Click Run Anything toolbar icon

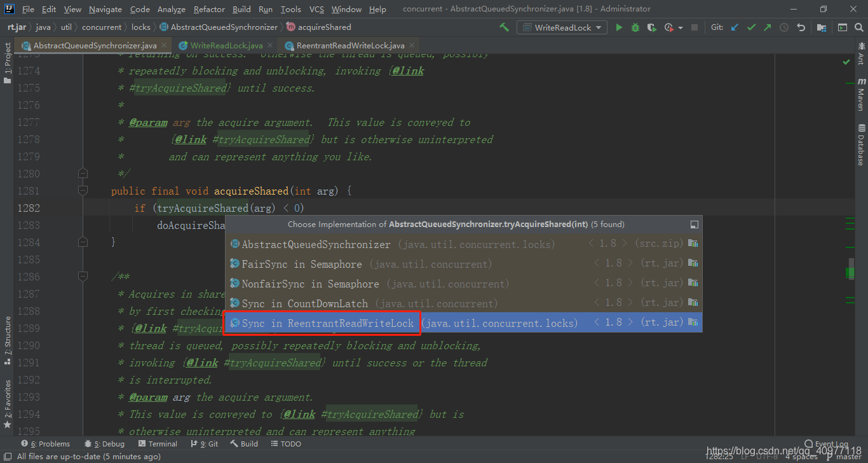843,27
